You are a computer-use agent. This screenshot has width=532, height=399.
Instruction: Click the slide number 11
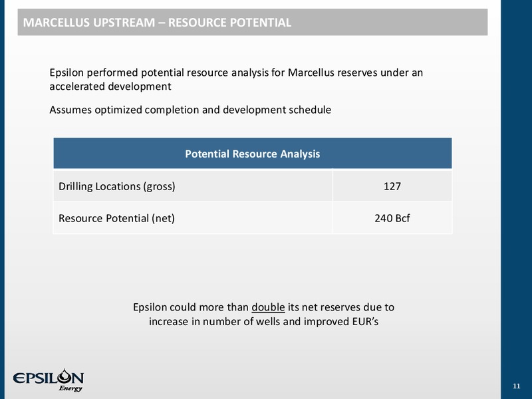(517, 386)
